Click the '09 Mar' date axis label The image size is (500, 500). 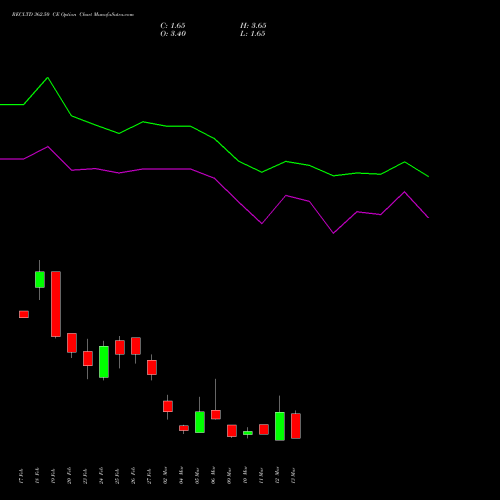pos(229,476)
